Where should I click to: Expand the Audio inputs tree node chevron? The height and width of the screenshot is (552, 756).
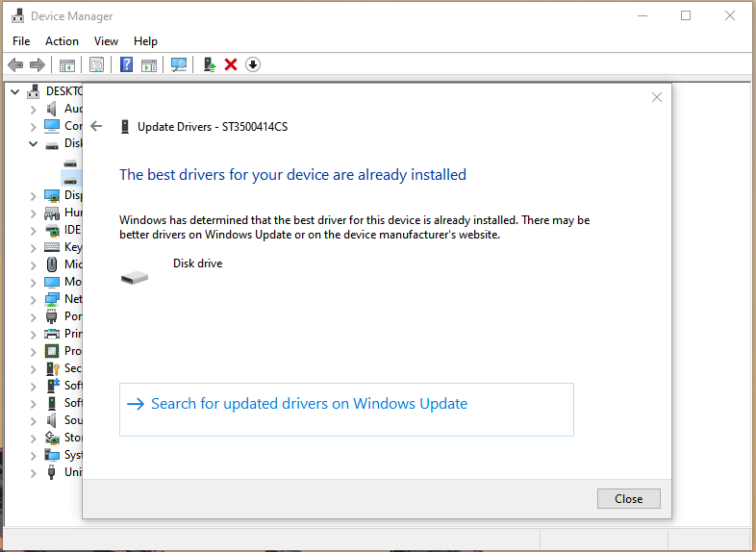33,110
